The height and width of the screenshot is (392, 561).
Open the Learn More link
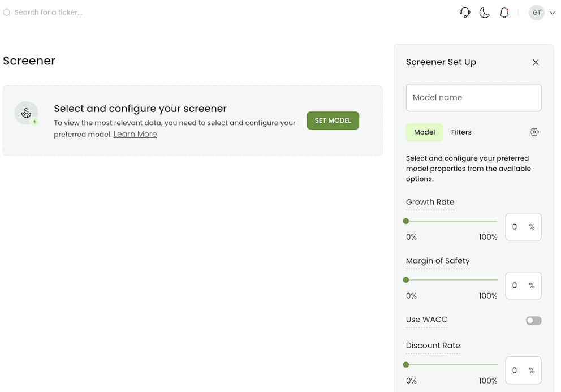point(135,134)
